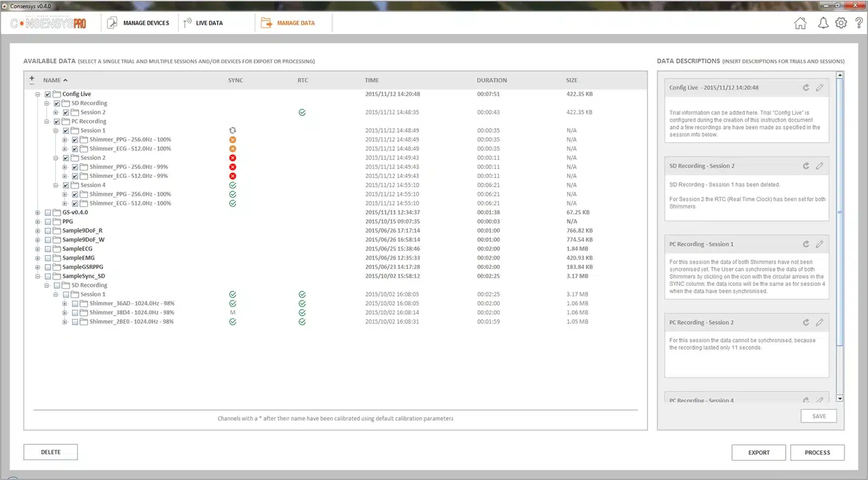Image resolution: width=868 pixels, height=480 pixels.
Task: Click the descriptions panel scrollbar down arrow
Action: pos(840,399)
